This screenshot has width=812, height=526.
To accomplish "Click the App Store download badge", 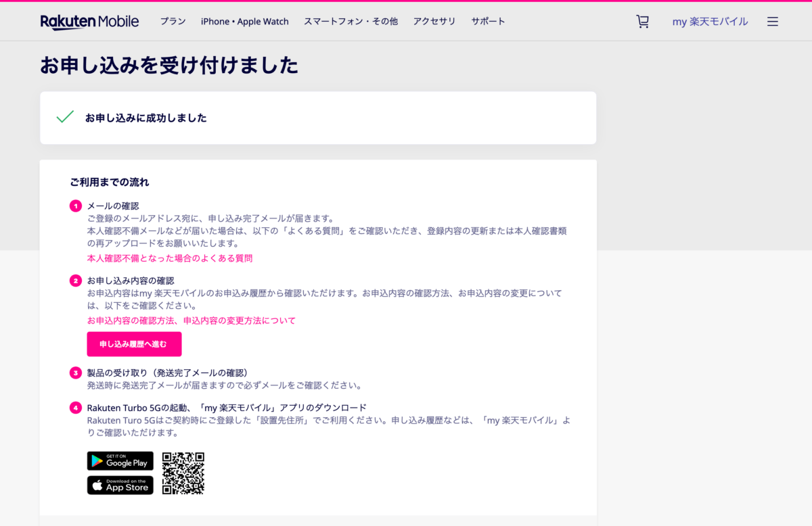I will tap(120, 485).
